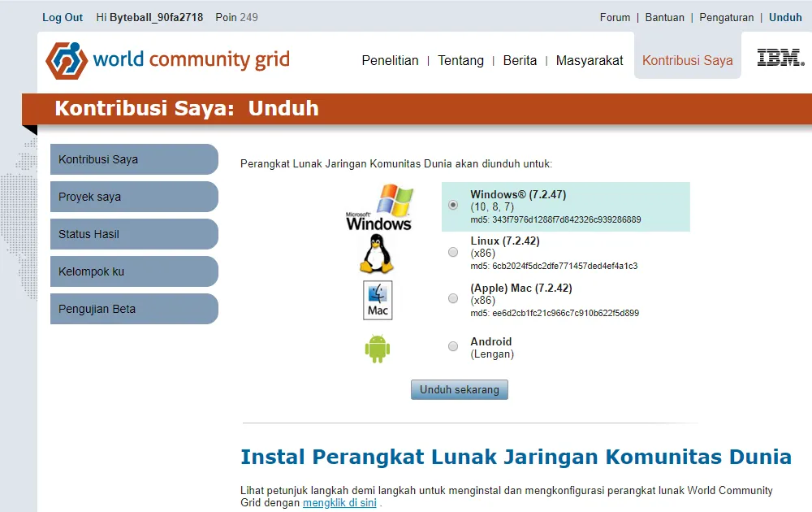Click the Windows md5 hash text
Viewport: 812px width, 512px height.
pyautogui.click(x=555, y=219)
